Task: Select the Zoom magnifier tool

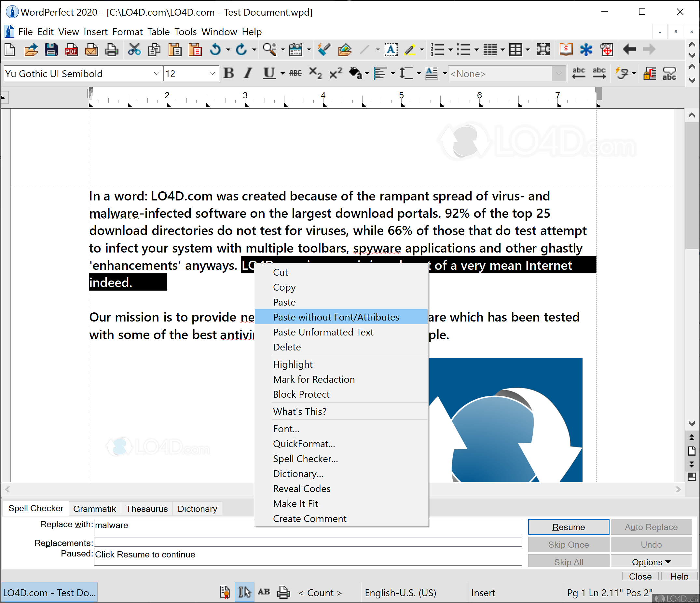Action: tap(270, 50)
